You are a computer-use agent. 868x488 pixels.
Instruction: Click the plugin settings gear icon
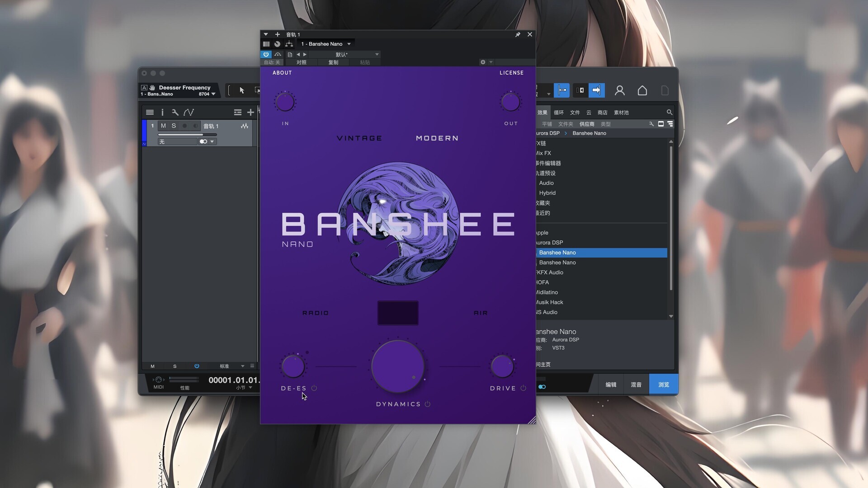483,62
